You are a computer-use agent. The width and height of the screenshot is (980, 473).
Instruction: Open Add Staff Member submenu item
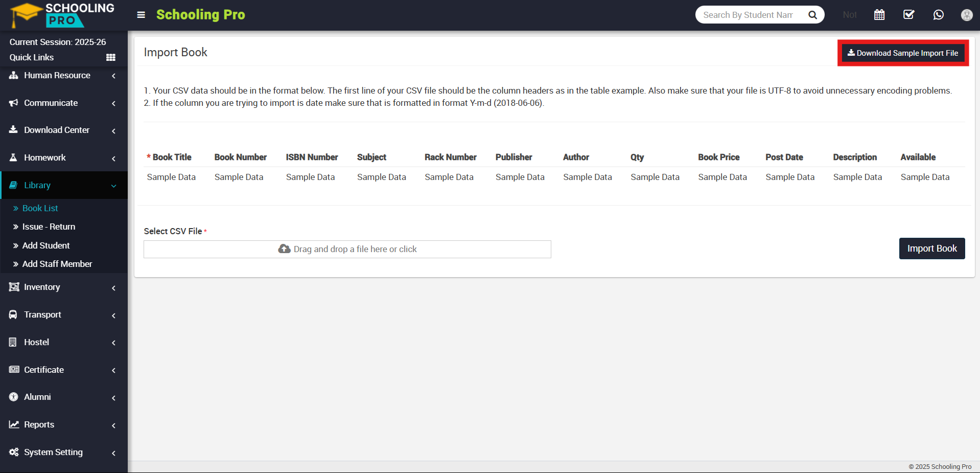[57, 264]
